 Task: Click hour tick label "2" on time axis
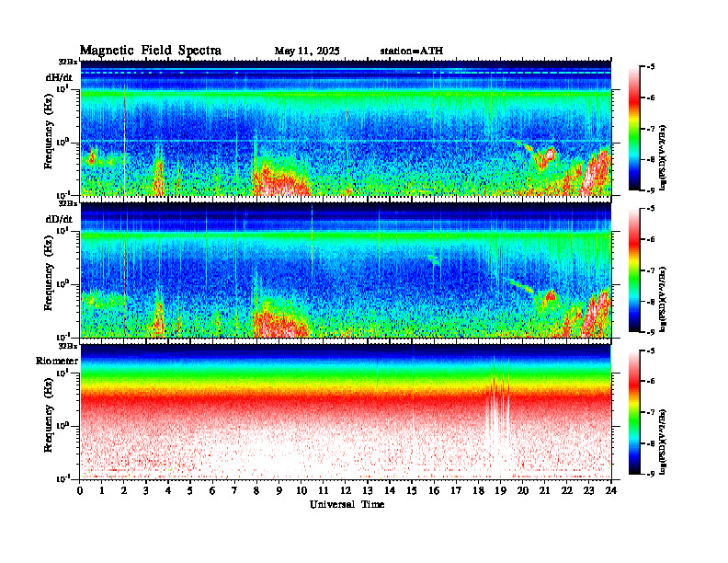coord(124,490)
